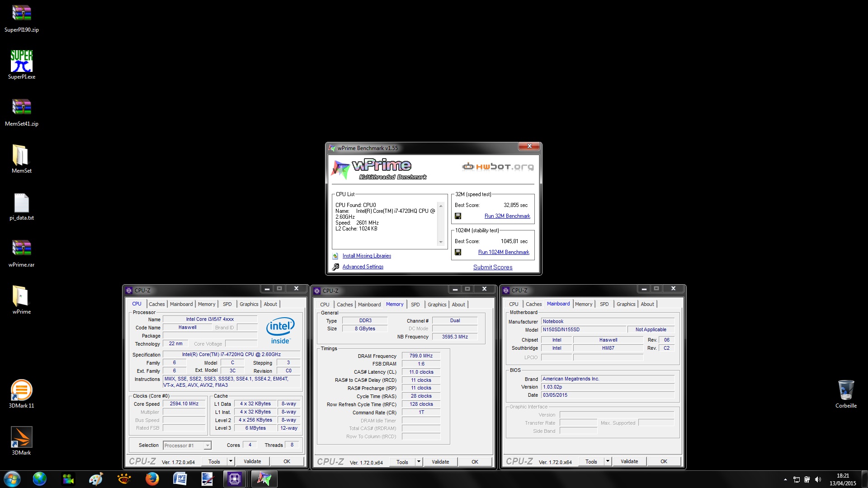The width and height of the screenshot is (868, 488).
Task: Switch to Caches tab in left CPU-Z window
Action: tap(157, 304)
